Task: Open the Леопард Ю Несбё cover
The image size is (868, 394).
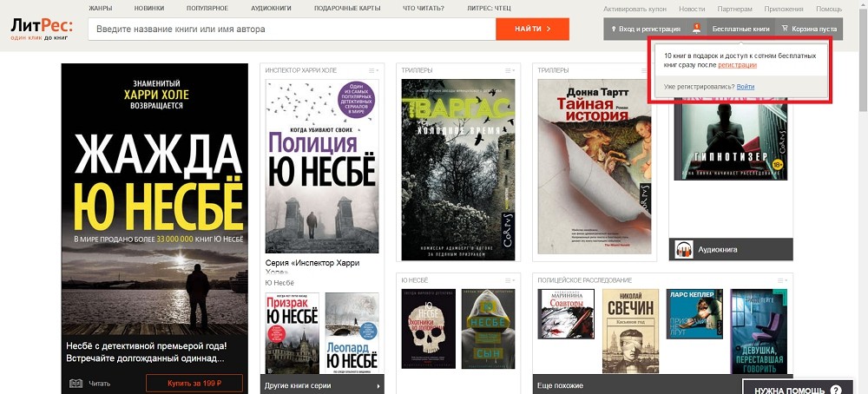Action: [352, 333]
